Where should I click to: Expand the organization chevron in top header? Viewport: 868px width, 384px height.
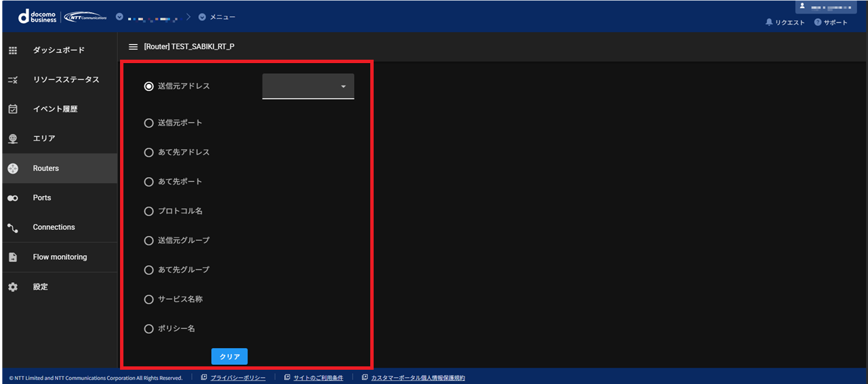[119, 16]
